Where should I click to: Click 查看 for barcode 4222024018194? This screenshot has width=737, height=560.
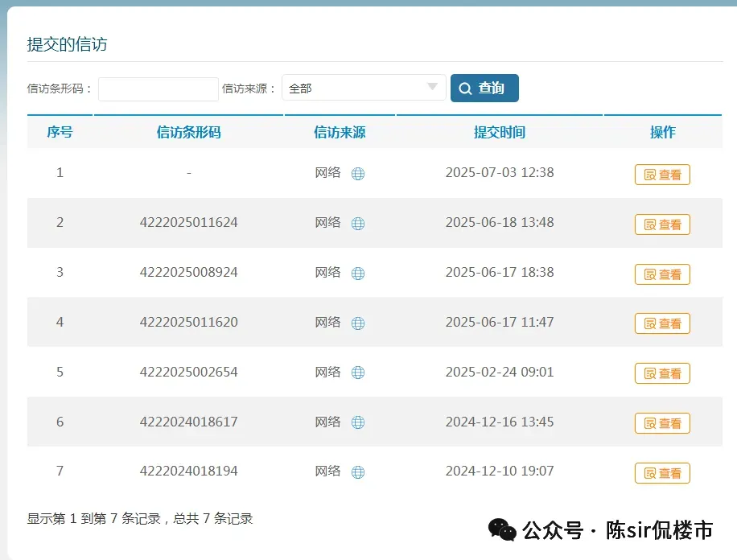(x=662, y=473)
